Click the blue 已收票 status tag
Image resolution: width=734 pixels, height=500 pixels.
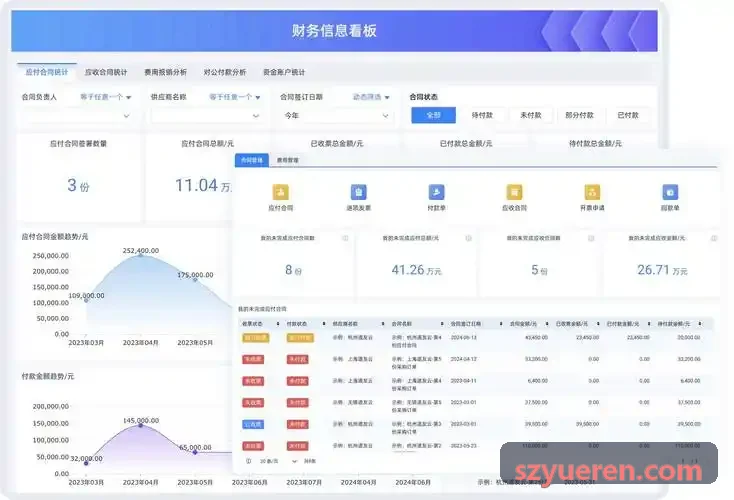pyautogui.click(x=253, y=424)
